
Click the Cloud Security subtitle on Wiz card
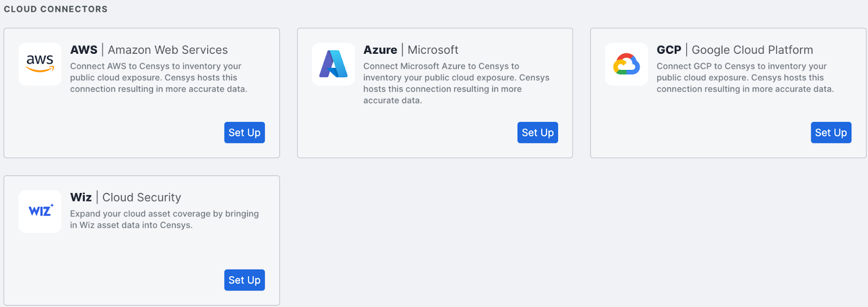point(142,197)
